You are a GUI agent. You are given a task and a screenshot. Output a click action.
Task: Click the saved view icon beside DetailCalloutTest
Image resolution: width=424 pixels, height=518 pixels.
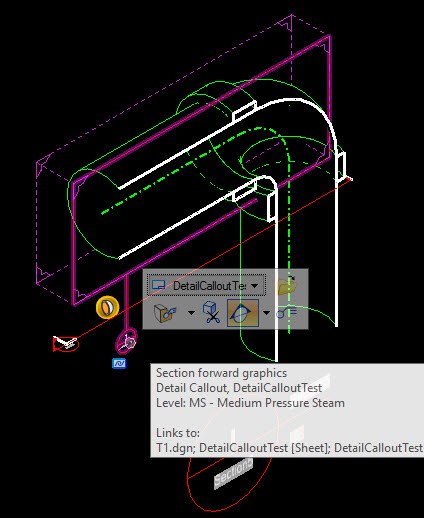159,285
